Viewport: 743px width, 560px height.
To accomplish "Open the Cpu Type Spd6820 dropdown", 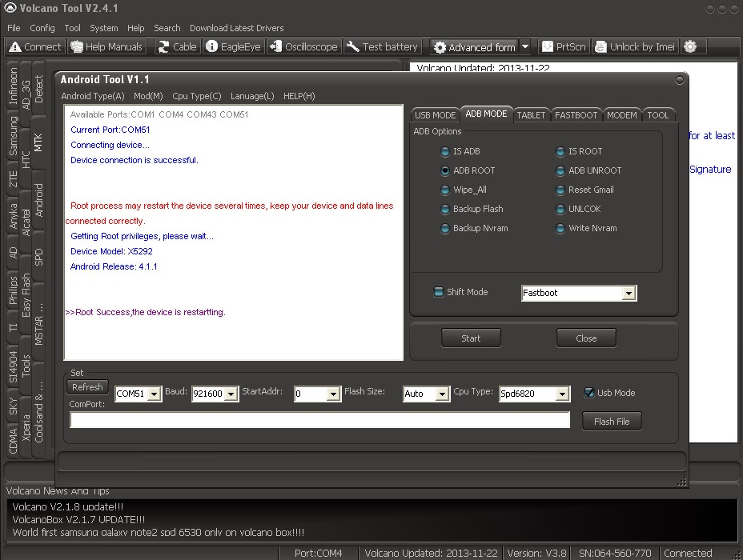I will pyautogui.click(x=562, y=394).
